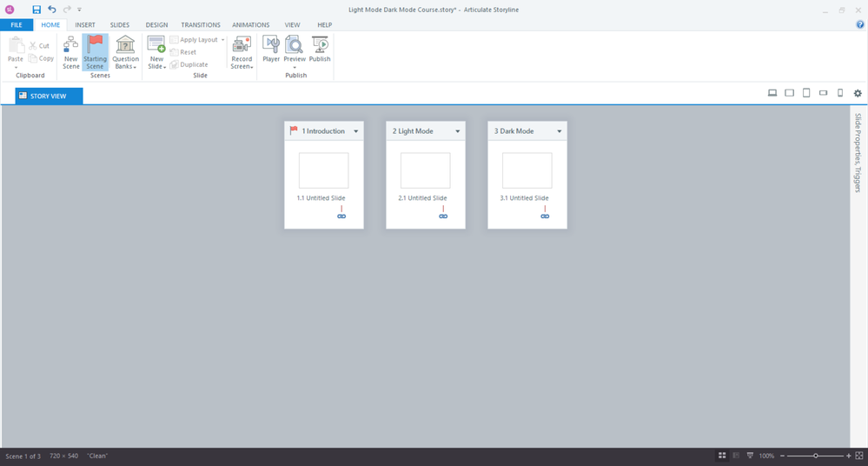
Task: Click the Undo arrow icon
Action: pos(52,10)
